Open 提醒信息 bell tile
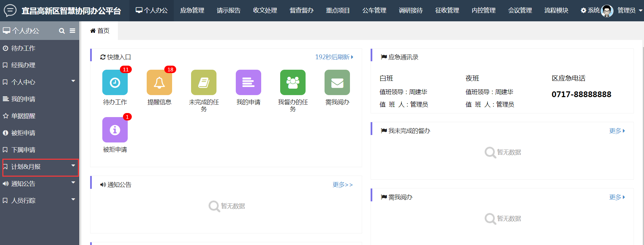Viewport: 644px width, 245px height. 159,82
